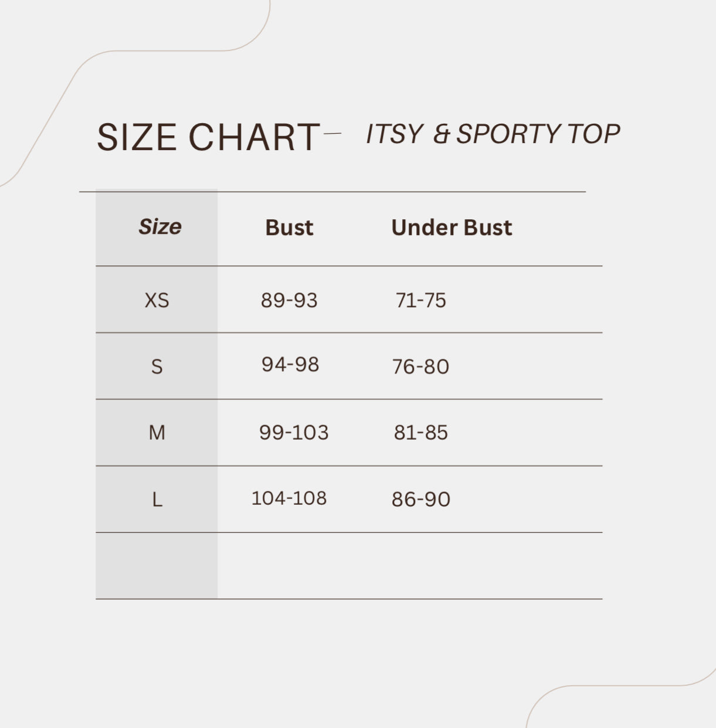Click the SIZE CHART title text
716x728 pixels.
coord(208,137)
